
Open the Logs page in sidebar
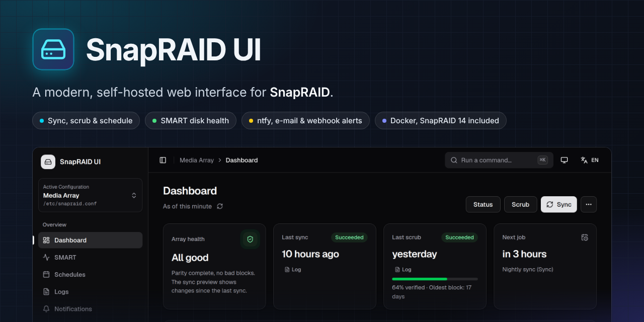(91, 291)
